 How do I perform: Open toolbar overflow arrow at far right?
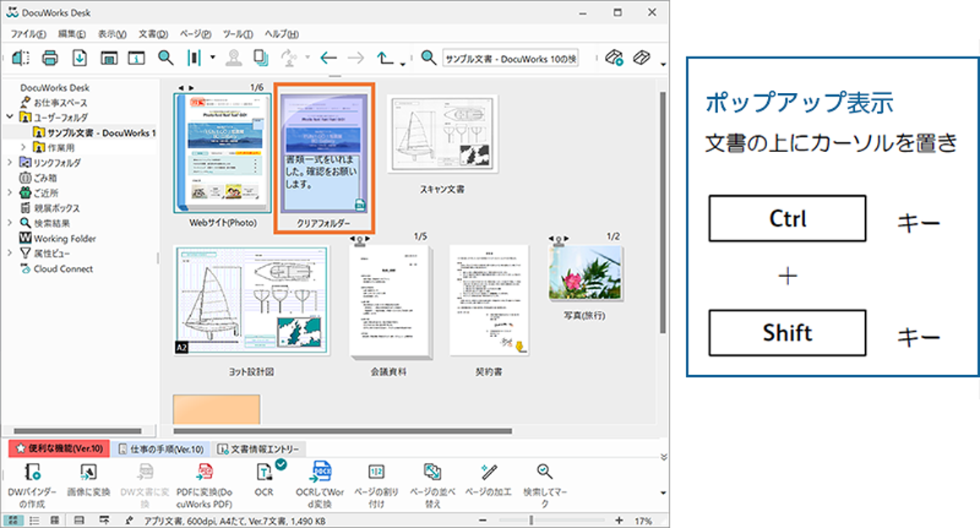coord(663,63)
